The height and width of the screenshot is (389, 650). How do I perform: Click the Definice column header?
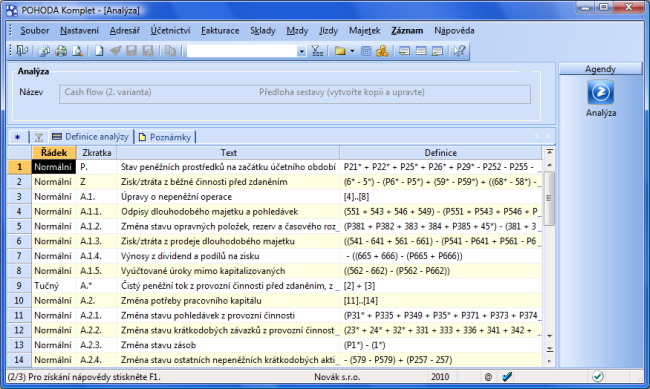pyautogui.click(x=440, y=153)
